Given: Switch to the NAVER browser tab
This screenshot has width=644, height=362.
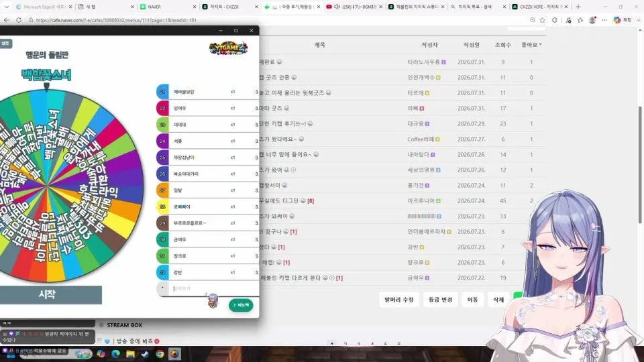Looking at the screenshot, I should (168, 7).
